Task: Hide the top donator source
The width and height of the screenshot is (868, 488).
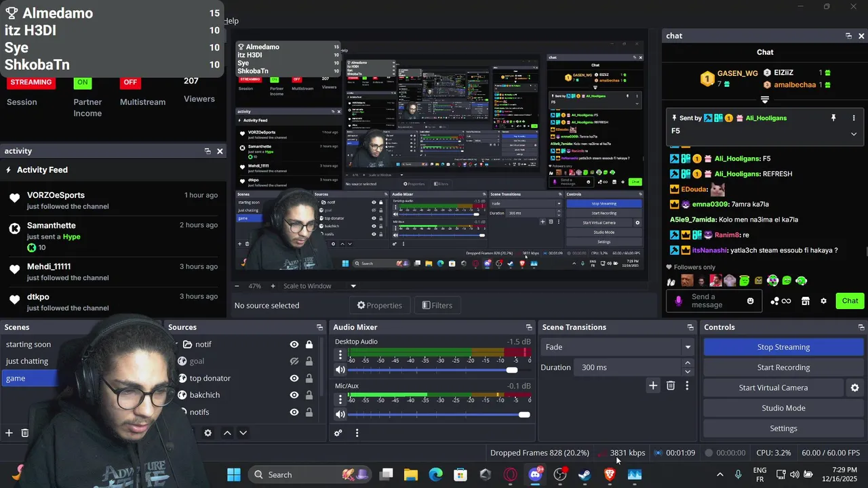Action: [294, 378]
